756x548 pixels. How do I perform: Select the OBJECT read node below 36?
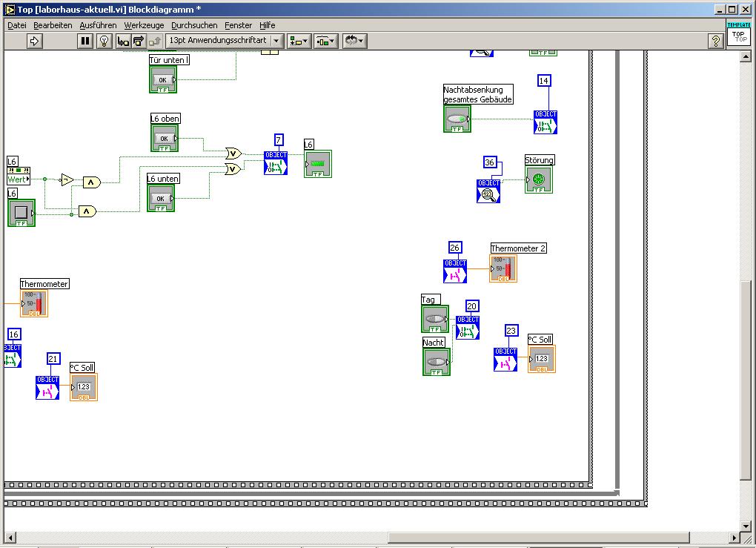[x=488, y=191]
